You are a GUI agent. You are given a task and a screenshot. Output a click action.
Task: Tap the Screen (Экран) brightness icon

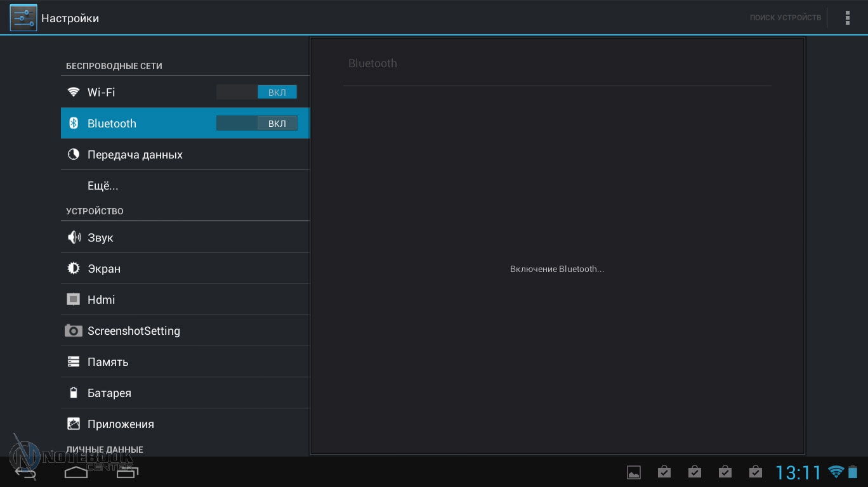[x=74, y=269]
